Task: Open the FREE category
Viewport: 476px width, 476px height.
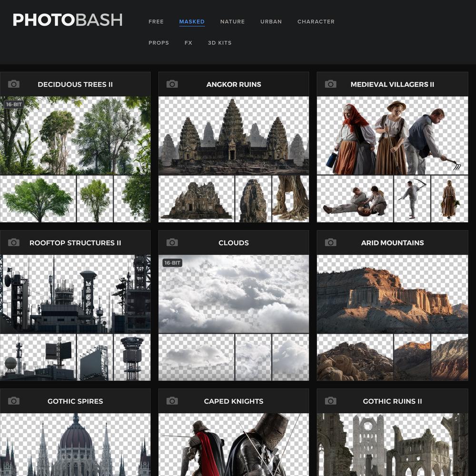Action: pos(156,21)
